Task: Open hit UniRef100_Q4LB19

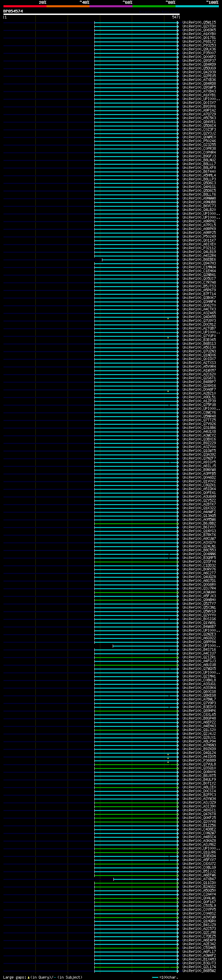Action: pyautogui.click(x=199, y=252)
